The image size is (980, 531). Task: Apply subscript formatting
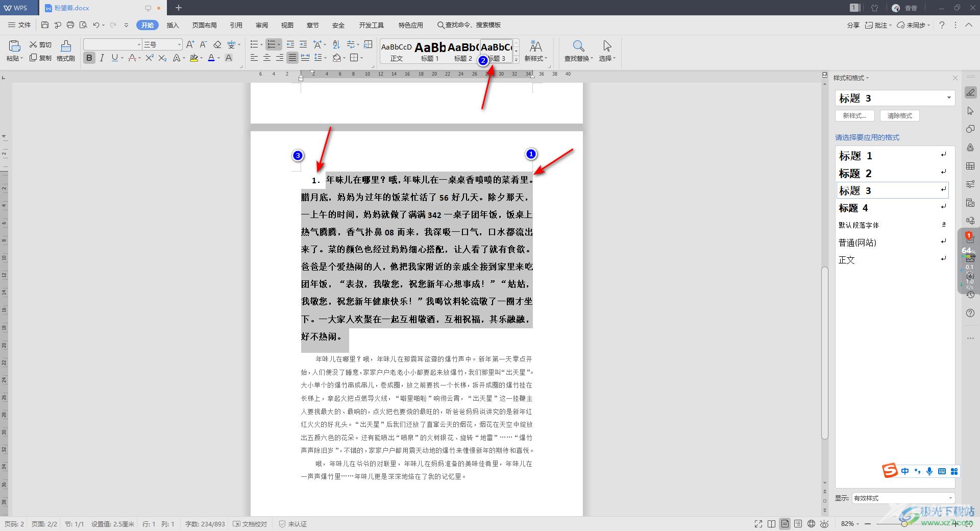[x=162, y=58]
